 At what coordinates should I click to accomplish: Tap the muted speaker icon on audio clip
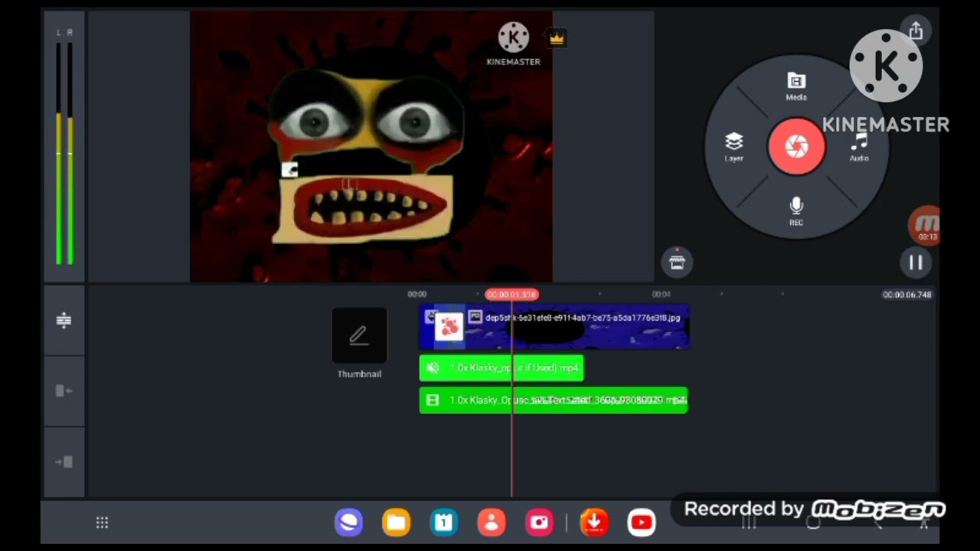coord(433,368)
